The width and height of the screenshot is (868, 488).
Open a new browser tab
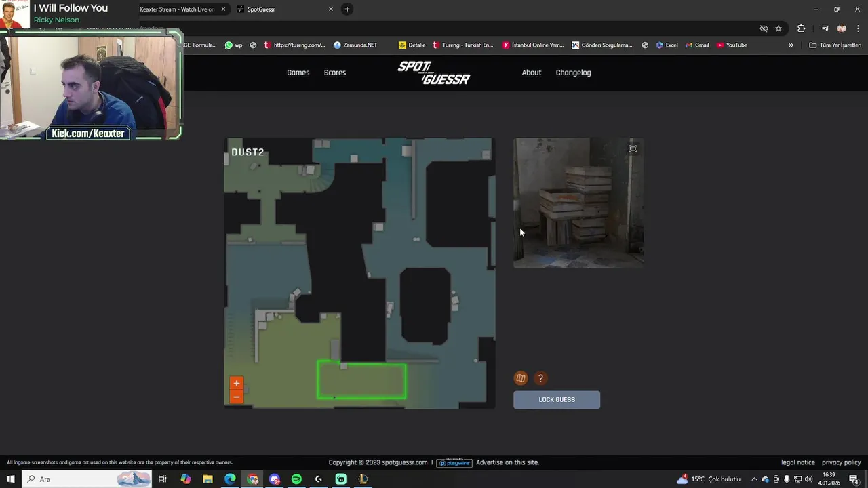(x=347, y=9)
